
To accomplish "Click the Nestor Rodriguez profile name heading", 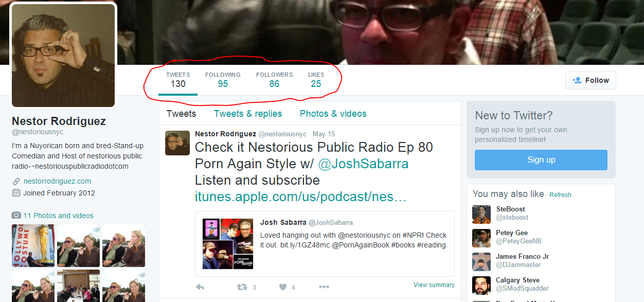I will click(59, 121).
